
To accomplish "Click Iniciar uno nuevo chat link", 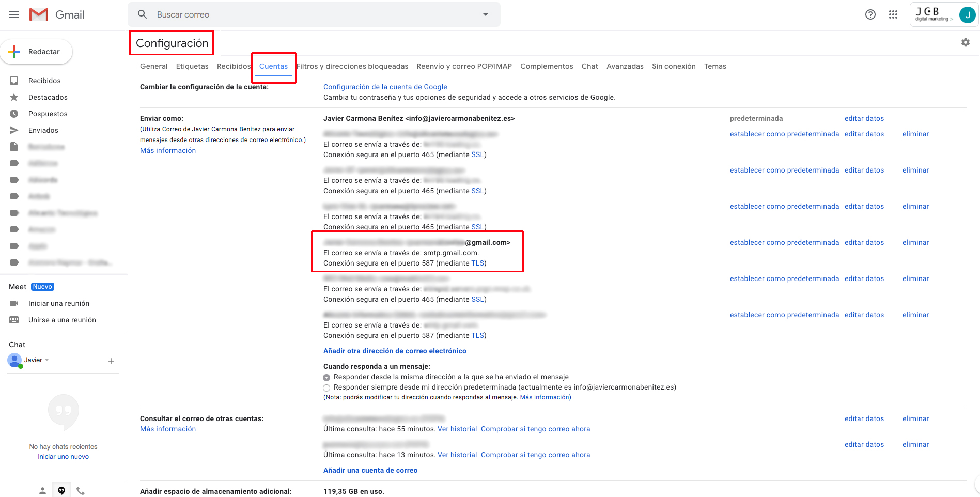I will pos(63,457).
